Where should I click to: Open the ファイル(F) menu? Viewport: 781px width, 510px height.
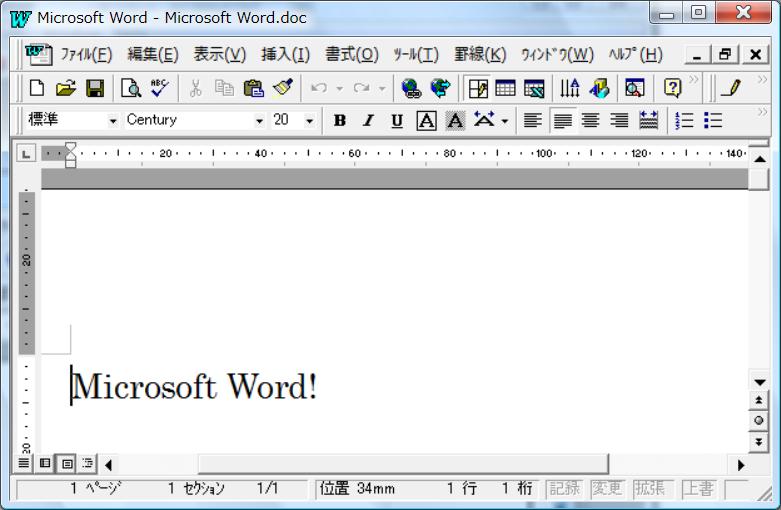click(x=86, y=54)
